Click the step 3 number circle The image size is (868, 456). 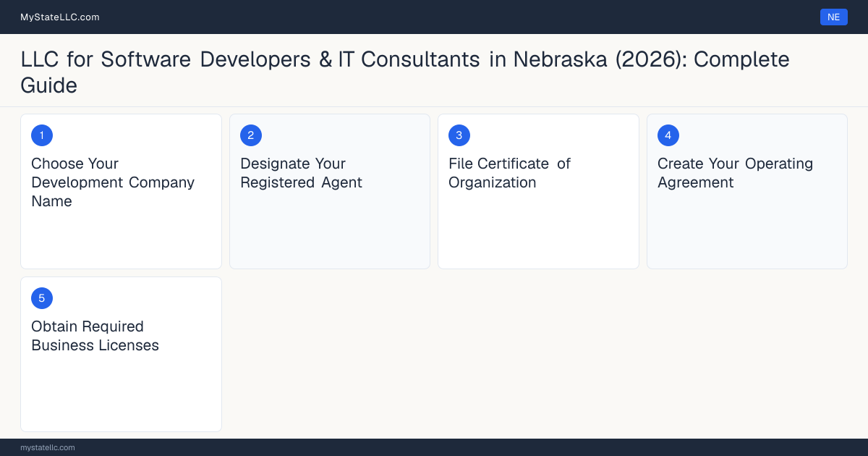(459, 135)
